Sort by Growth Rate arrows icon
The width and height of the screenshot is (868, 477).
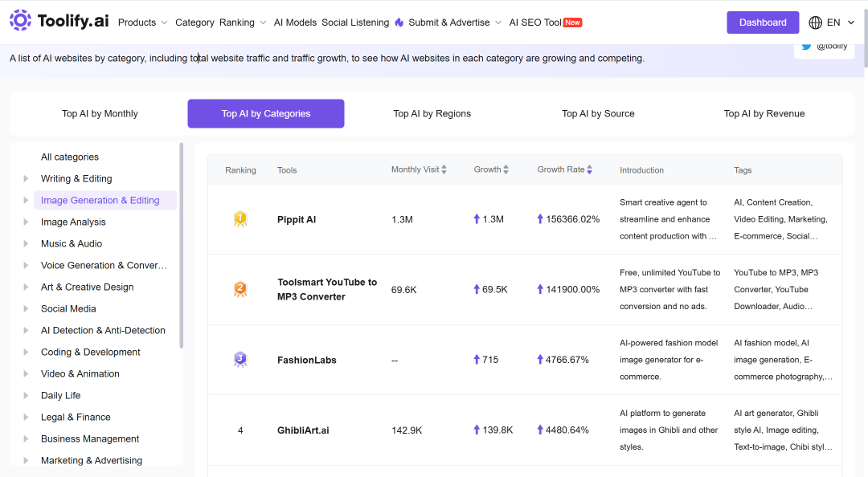[590, 170]
